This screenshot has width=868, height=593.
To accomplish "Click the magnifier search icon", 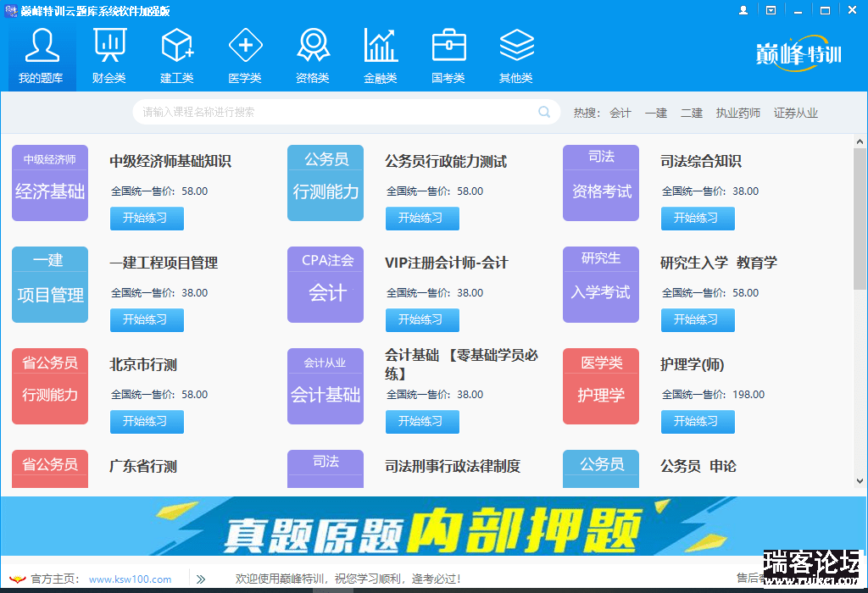I will pyautogui.click(x=544, y=113).
